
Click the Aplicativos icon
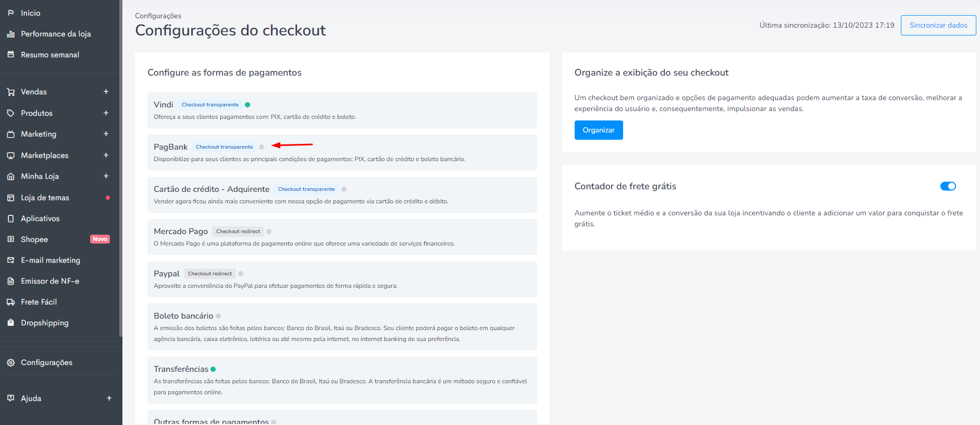click(10, 218)
